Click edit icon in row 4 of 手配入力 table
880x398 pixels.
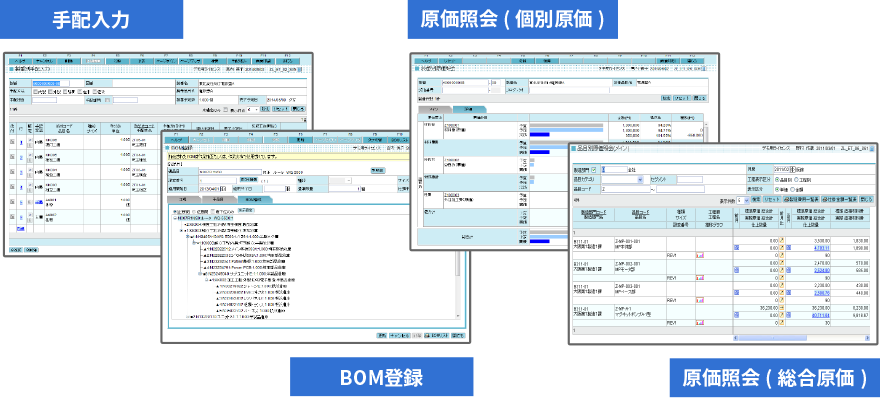29,184
